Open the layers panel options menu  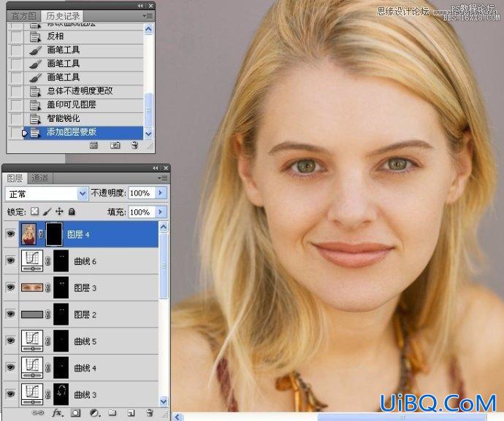[x=163, y=178]
